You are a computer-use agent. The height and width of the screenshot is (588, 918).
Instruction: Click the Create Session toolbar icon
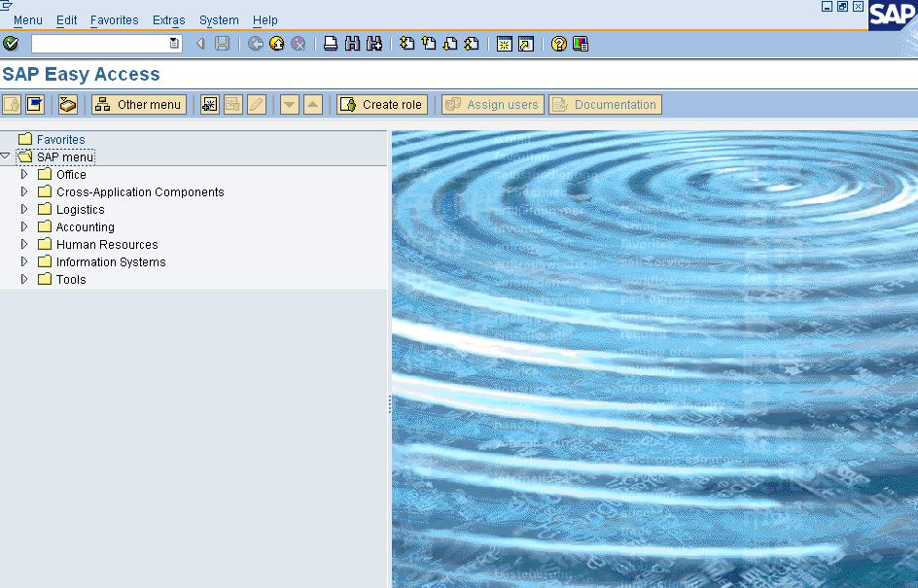505,44
